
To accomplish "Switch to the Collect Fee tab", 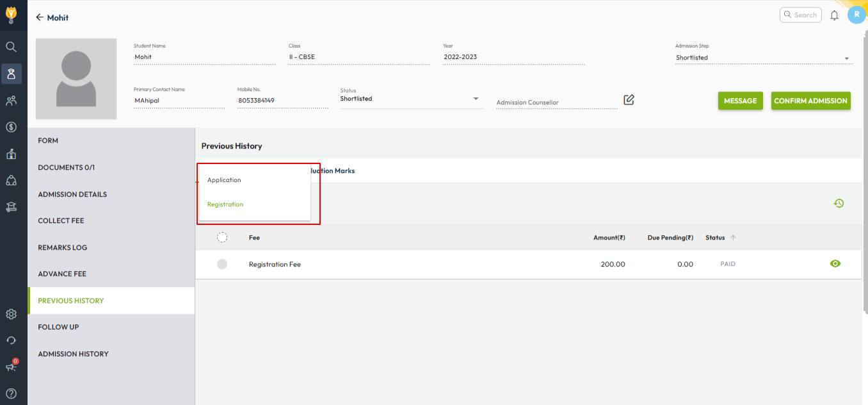I will pos(61,220).
